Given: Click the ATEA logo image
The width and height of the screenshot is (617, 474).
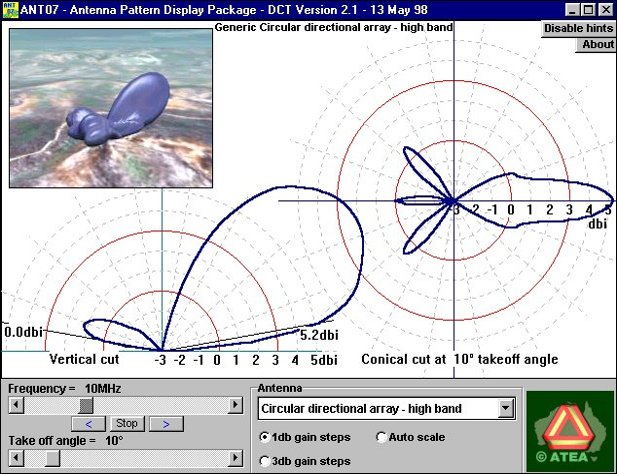Looking at the screenshot, I should pyautogui.click(x=570, y=431).
